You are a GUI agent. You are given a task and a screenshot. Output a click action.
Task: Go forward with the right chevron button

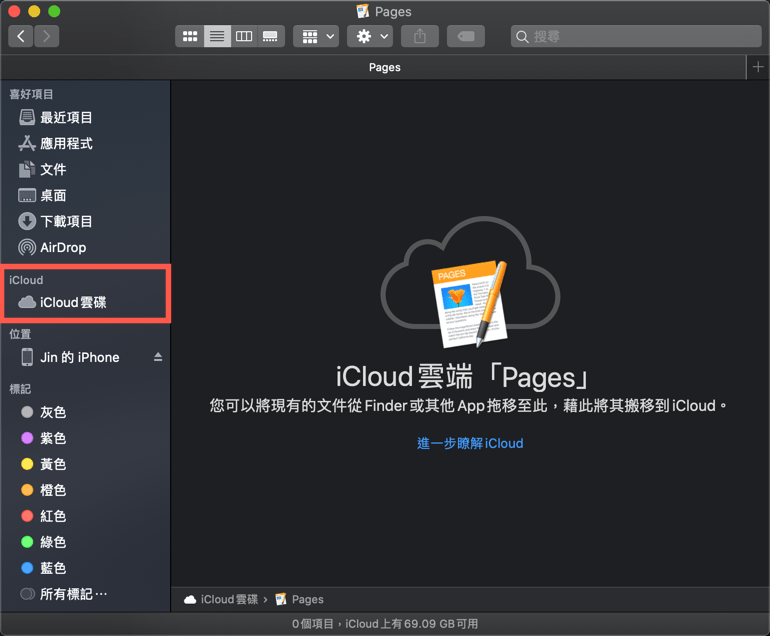click(47, 36)
